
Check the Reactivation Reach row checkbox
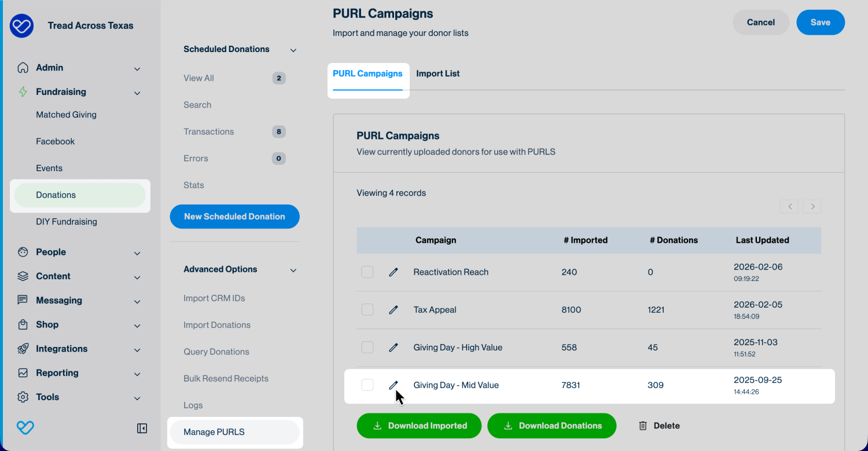coord(367,272)
